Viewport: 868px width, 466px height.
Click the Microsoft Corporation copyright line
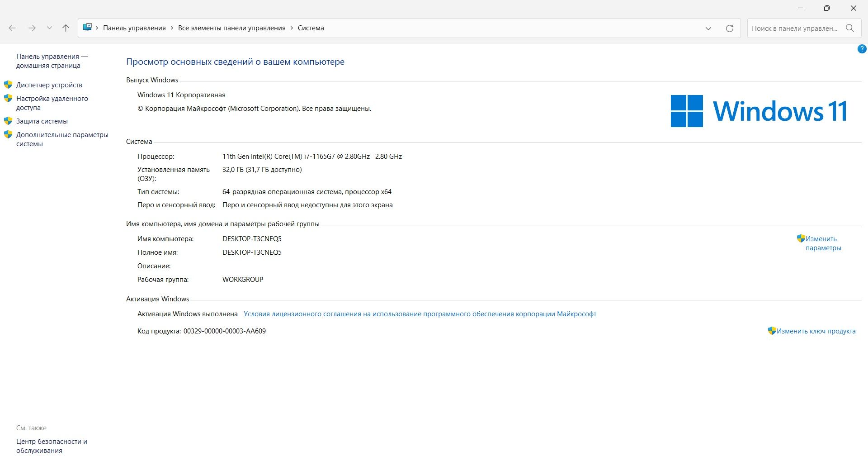point(254,109)
